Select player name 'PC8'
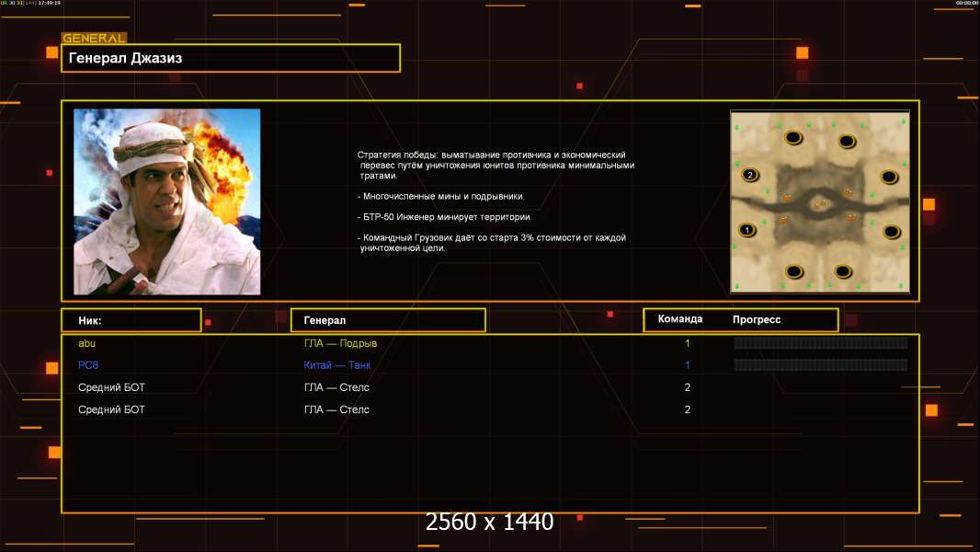 (x=88, y=365)
